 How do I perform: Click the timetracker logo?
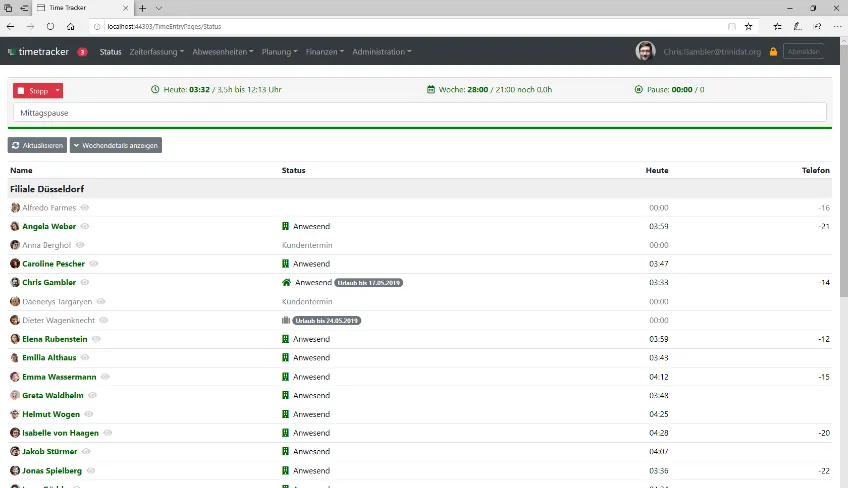coord(38,52)
